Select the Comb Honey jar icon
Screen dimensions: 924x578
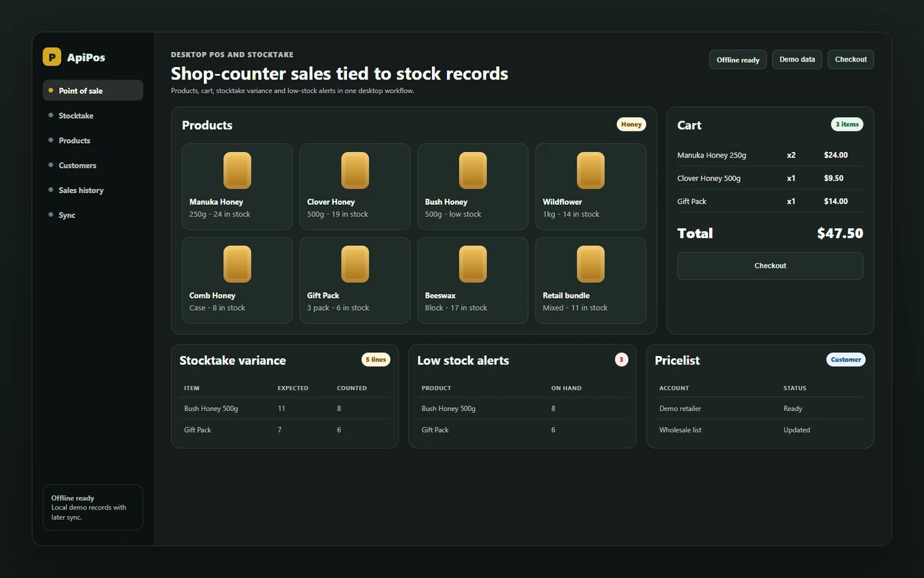238,264
